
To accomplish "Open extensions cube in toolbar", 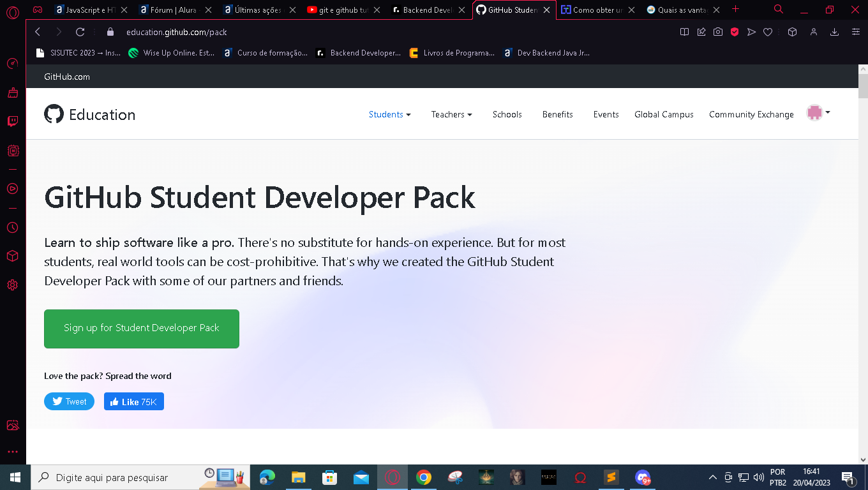I will [792, 32].
